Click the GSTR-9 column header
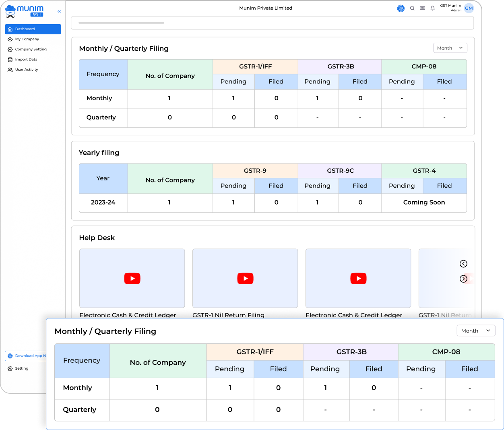This screenshot has height=430, width=504. pyautogui.click(x=255, y=171)
